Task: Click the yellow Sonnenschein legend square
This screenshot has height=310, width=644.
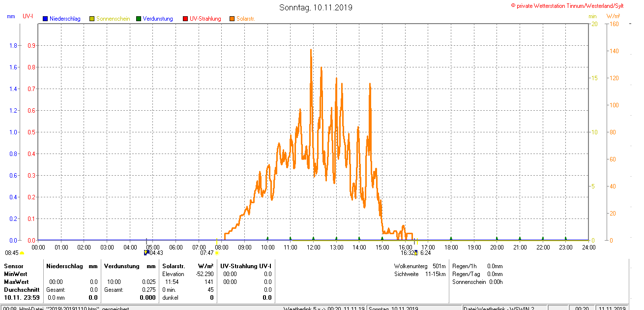Action: click(92, 19)
